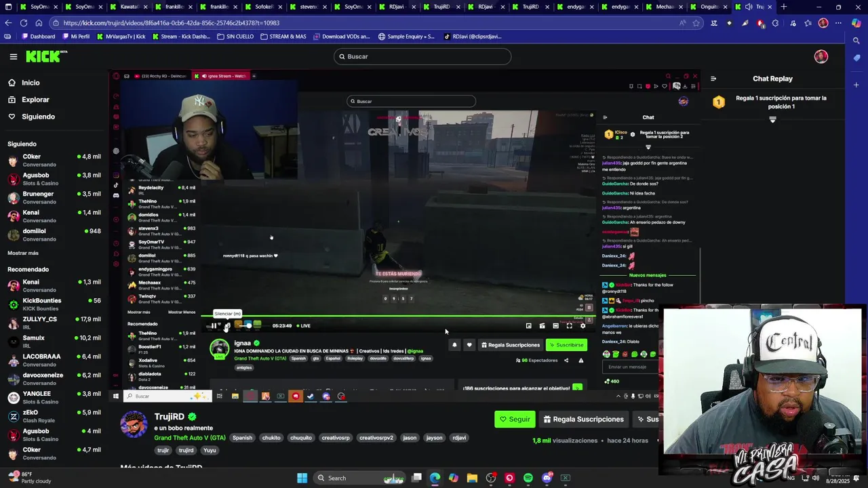The image size is (868, 488).
Task: Open browser more options menu
Action: (838, 23)
